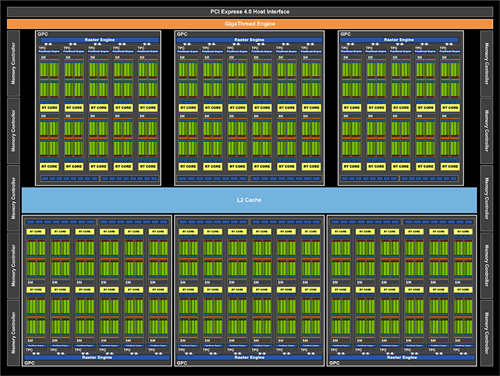Viewport: 500px width, 376px height.
Task: Select Raster Engine in the bottom-right GPC
Action: point(402,357)
